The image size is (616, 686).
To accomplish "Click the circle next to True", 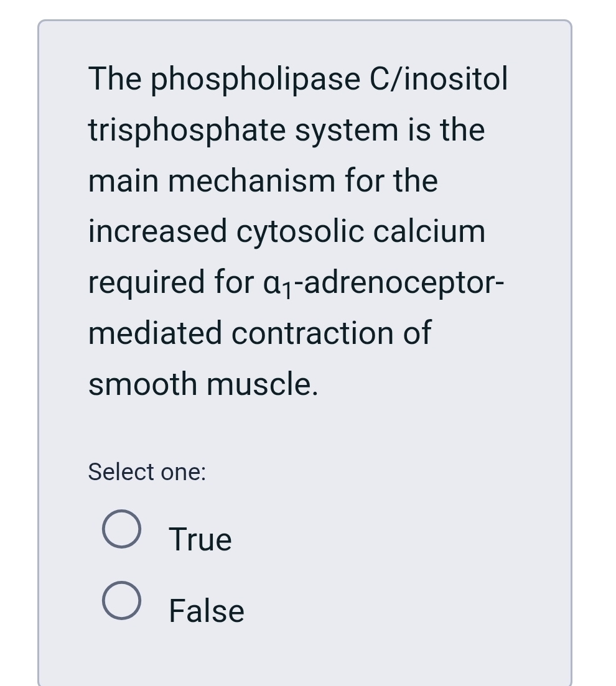I will (122, 532).
